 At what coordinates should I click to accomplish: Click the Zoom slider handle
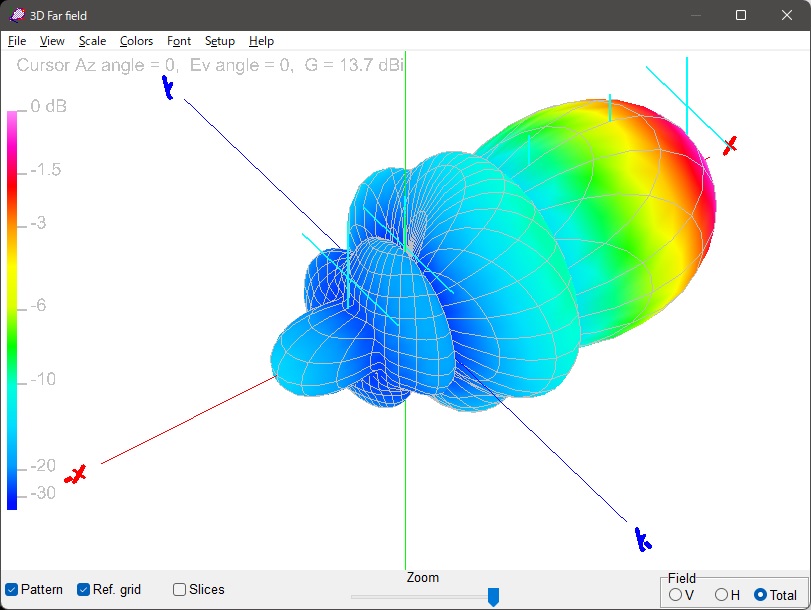[x=493, y=597]
